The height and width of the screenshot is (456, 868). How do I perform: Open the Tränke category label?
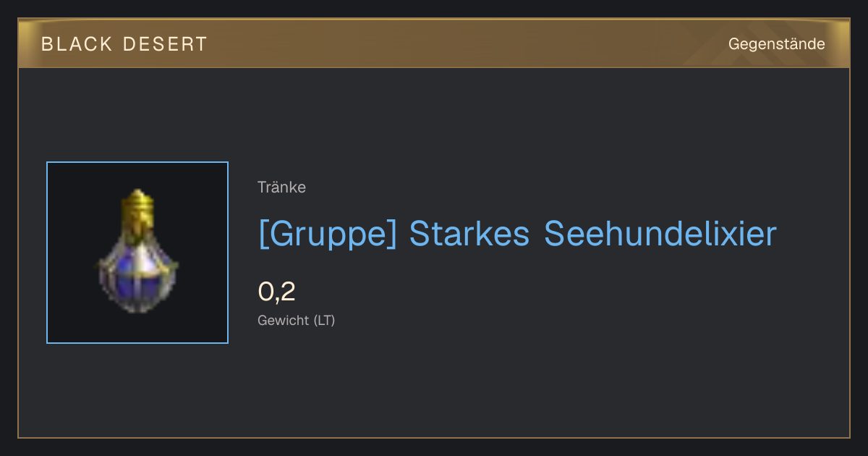point(281,187)
